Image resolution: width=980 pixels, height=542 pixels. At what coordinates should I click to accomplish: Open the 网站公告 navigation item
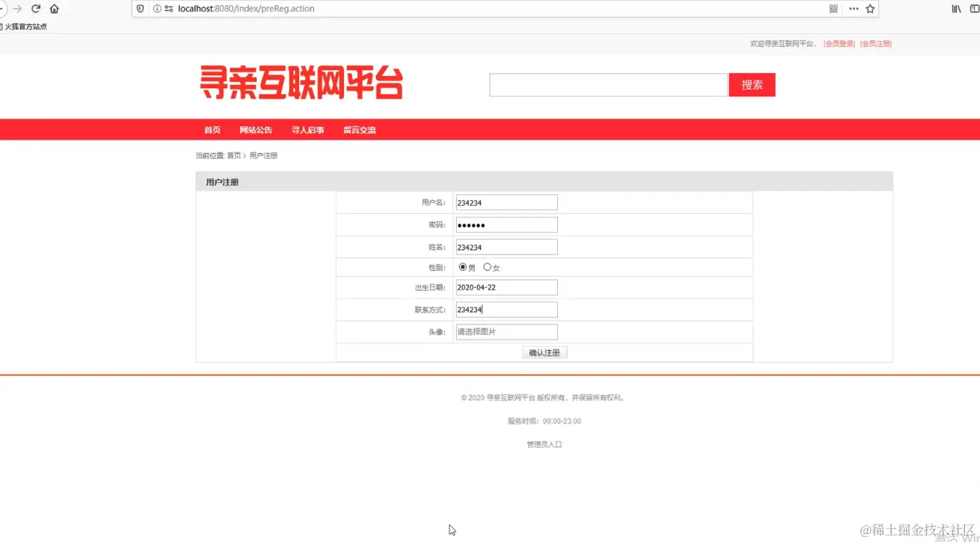pyautogui.click(x=256, y=130)
